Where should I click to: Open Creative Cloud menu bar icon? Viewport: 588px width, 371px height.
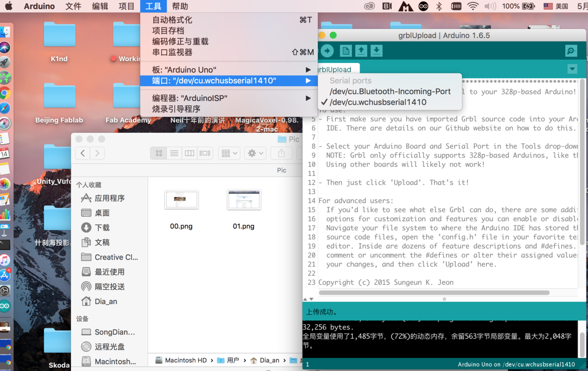[369, 6]
